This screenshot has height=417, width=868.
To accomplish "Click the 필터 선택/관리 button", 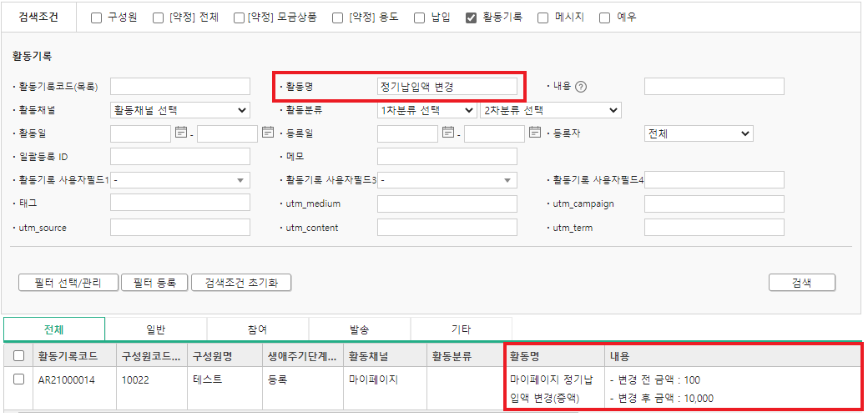I will coord(68,283).
